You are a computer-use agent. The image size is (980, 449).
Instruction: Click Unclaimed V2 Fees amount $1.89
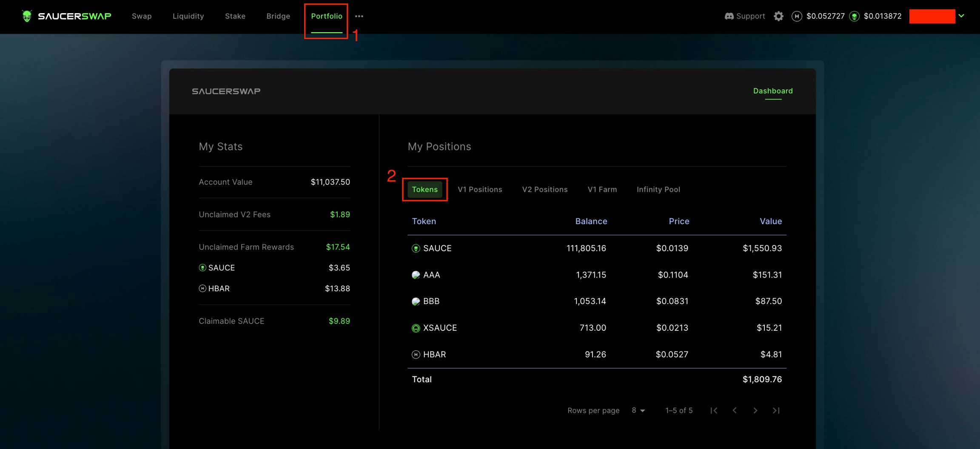340,215
